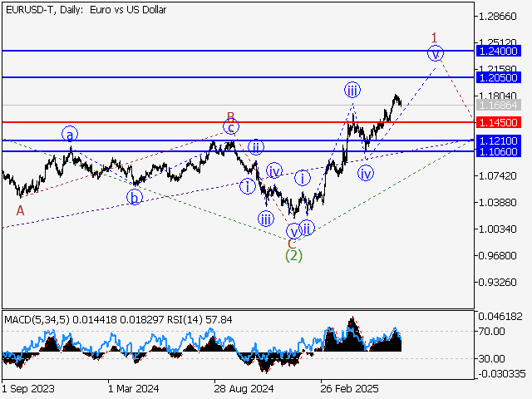This screenshot has height=399, width=532.
Task: Click the 1.20500 price level tag
Action: pyautogui.click(x=500, y=77)
